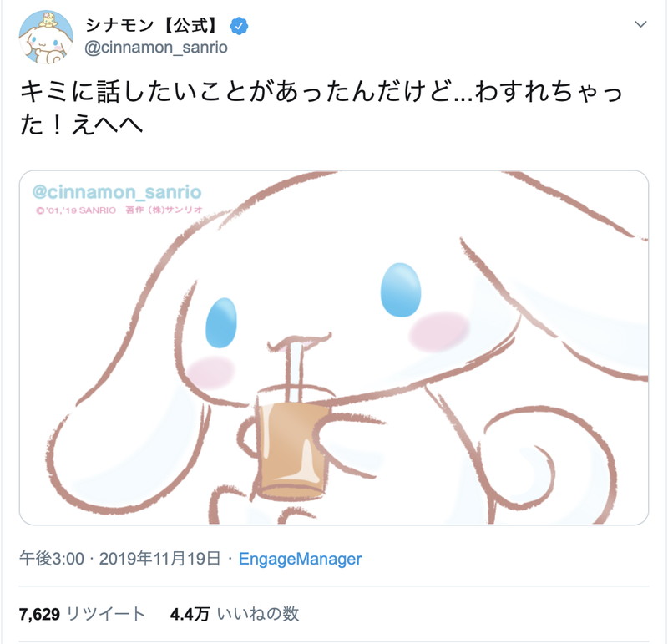Open Cinnamoroll profile avatar picture
Viewport: 668px width, 644px height.
coord(46,38)
